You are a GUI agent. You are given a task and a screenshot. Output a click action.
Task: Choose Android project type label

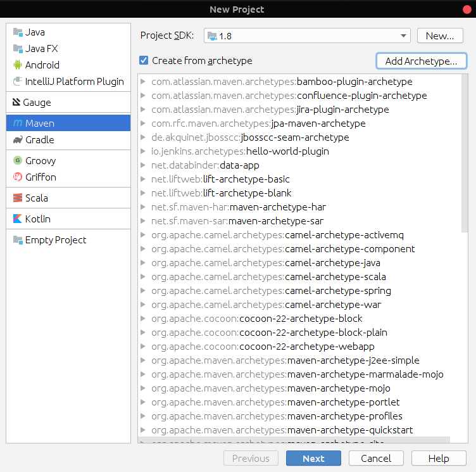pos(42,65)
